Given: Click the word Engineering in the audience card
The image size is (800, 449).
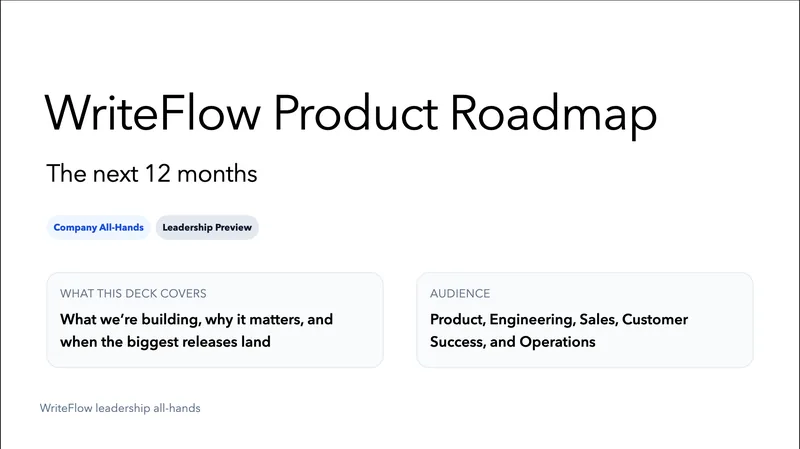Looking at the screenshot, I should (x=534, y=320).
